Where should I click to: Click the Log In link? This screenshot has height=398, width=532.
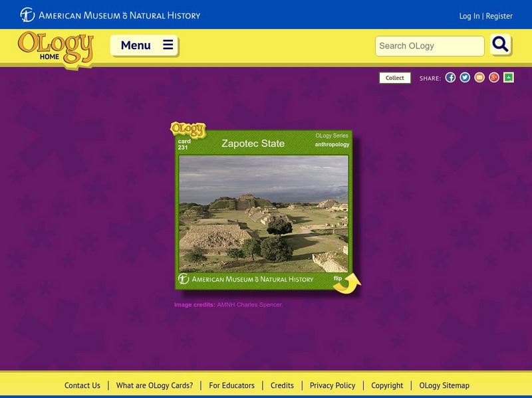tap(469, 15)
